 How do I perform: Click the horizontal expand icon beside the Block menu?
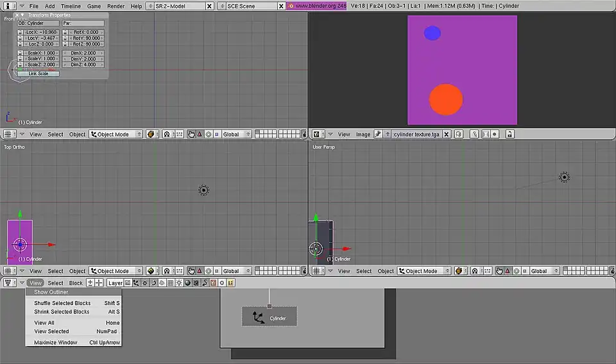[90, 283]
